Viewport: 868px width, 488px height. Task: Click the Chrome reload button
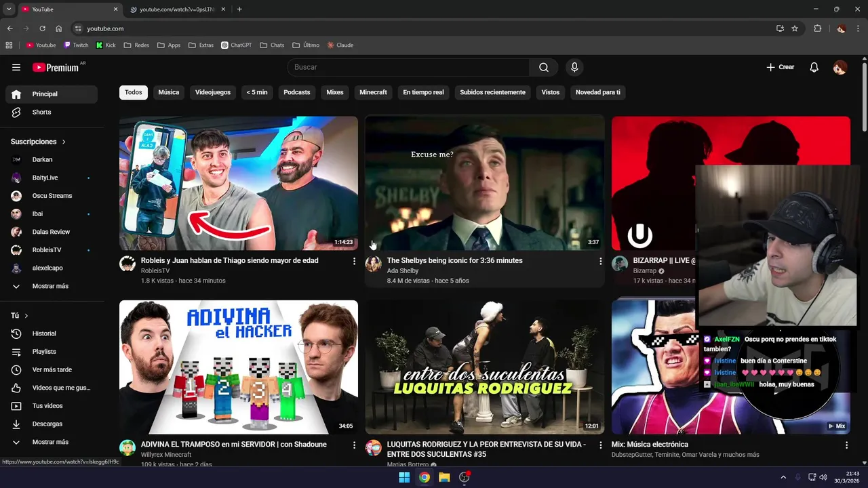click(x=42, y=28)
